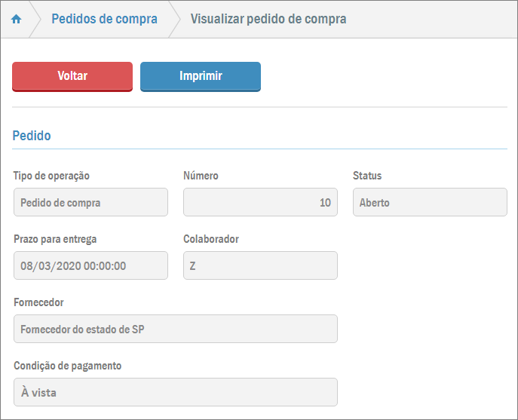Click the home icon in the breadcrumb
The width and height of the screenshot is (518, 420).
click(x=17, y=20)
